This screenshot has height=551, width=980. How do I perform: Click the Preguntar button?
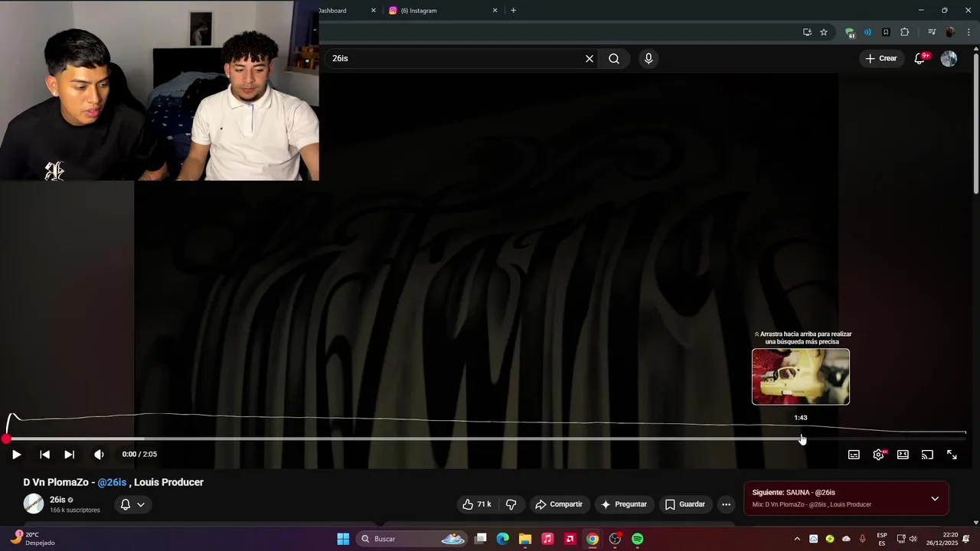624,504
